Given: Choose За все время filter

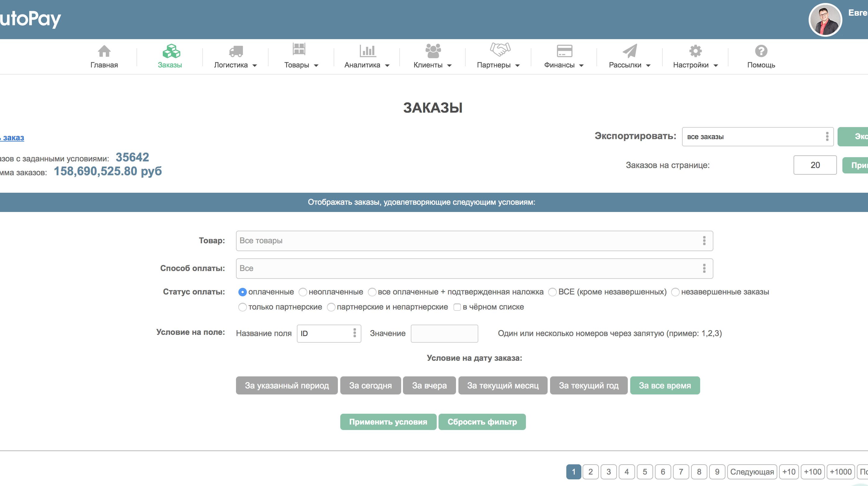Looking at the screenshot, I should tap(665, 385).
